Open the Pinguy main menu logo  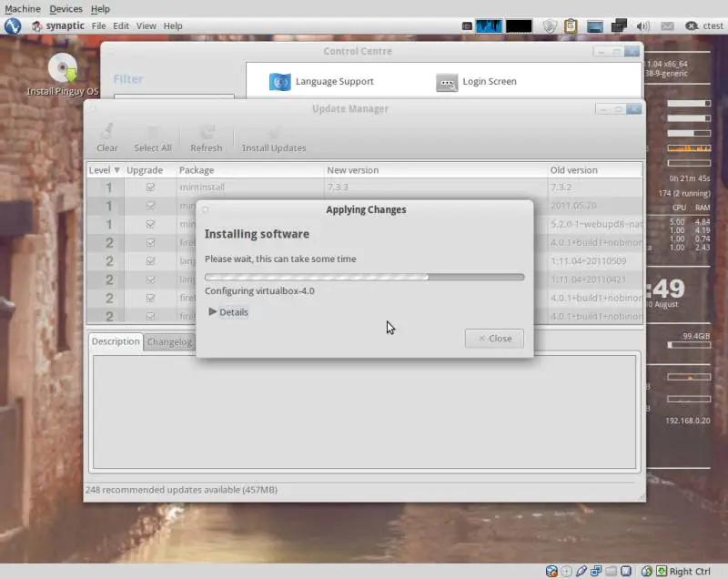(13, 26)
